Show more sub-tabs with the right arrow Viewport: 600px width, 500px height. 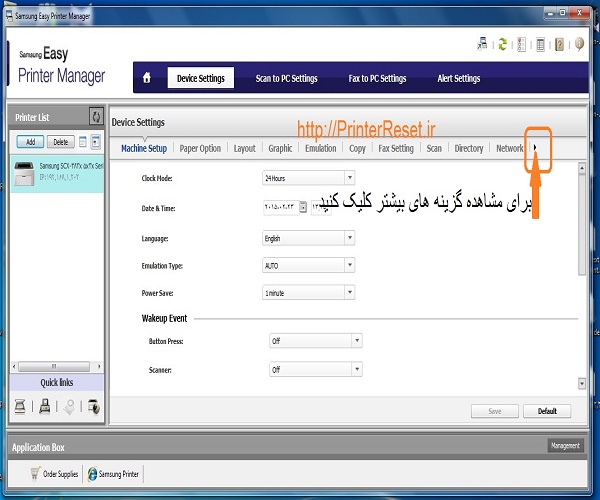(x=535, y=147)
